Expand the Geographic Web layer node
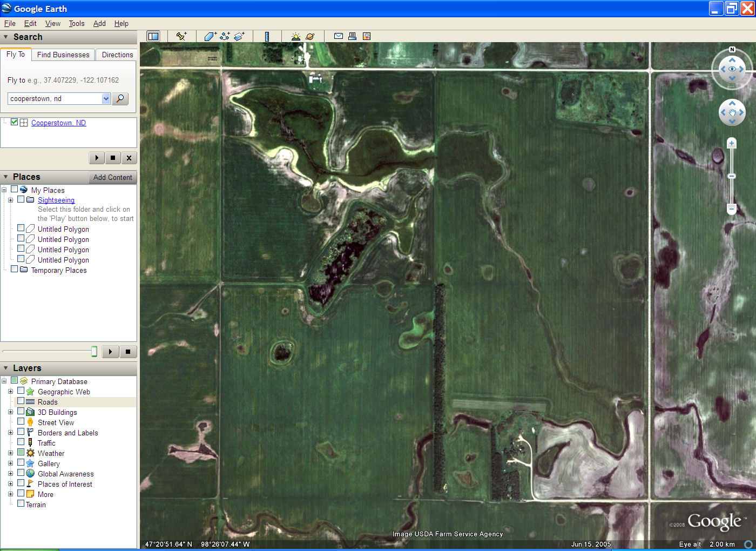The width and height of the screenshot is (756, 551). click(x=10, y=391)
